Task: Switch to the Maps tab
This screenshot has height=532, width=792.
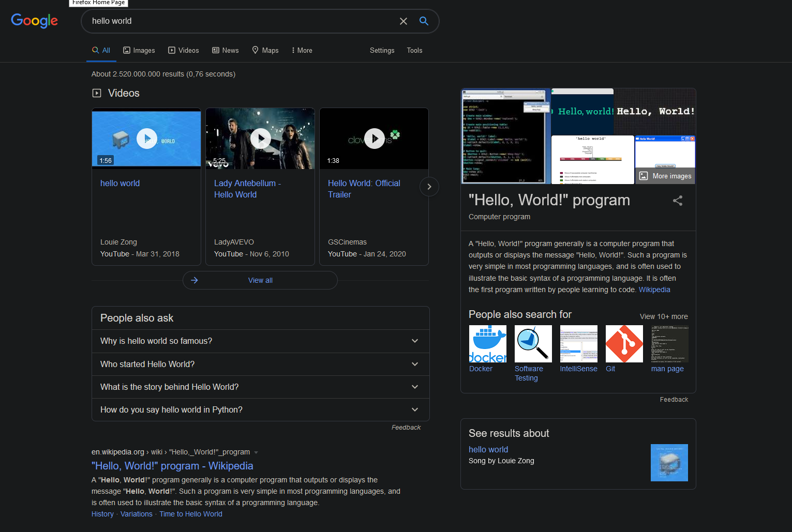Action: pyautogui.click(x=265, y=50)
